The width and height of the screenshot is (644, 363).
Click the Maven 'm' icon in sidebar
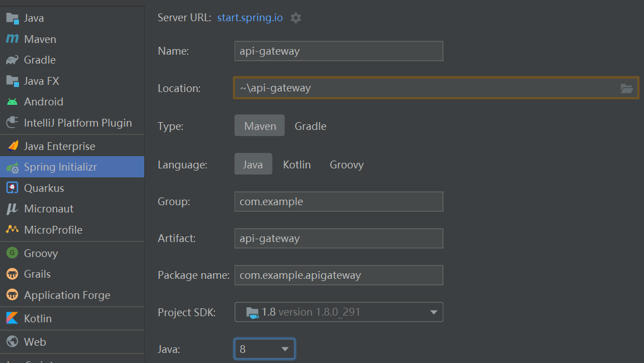(12, 39)
